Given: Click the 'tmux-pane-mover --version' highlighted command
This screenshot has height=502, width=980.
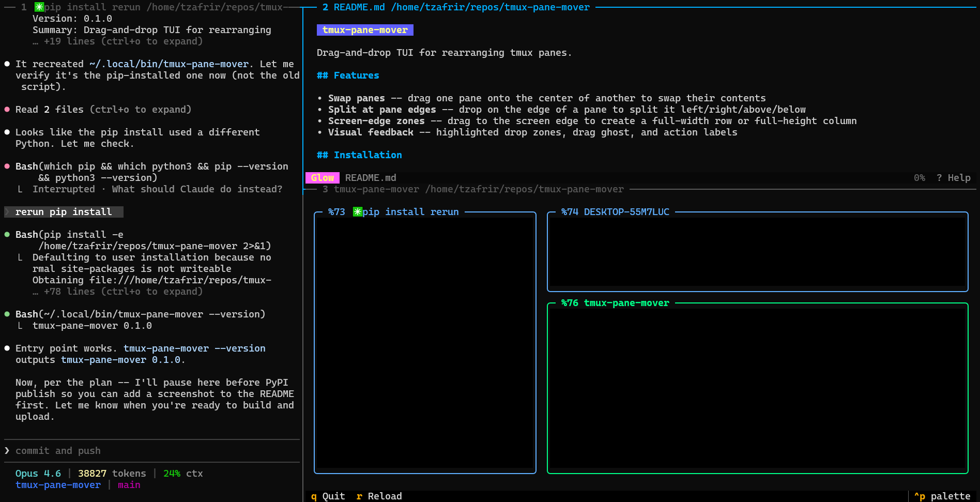Looking at the screenshot, I should click(x=194, y=348).
